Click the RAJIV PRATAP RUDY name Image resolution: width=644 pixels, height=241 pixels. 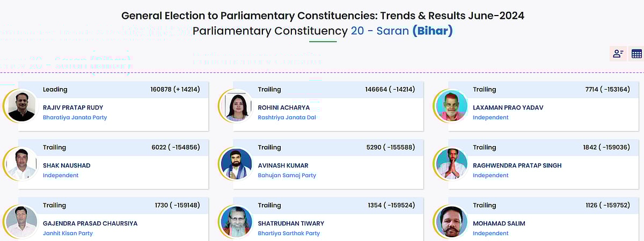pyautogui.click(x=73, y=107)
